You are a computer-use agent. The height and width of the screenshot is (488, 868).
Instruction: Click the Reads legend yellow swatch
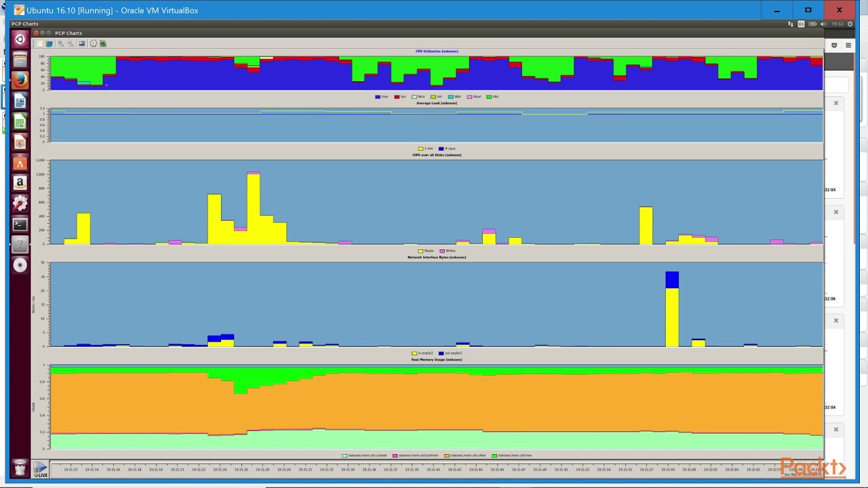pyautogui.click(x=420, y=251)
